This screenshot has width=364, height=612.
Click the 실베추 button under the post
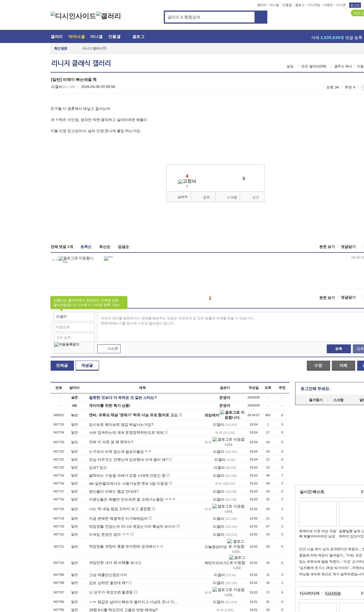[x=182, y=197]
